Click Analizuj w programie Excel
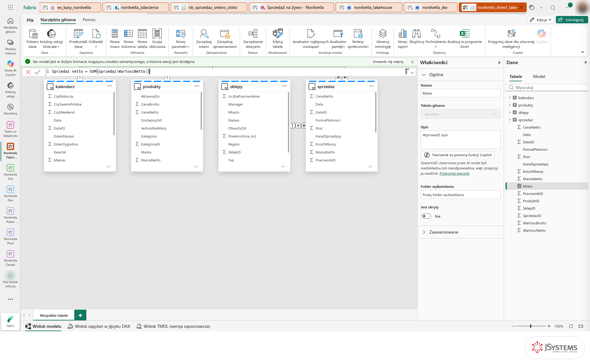590x364 pixels. 464,39
